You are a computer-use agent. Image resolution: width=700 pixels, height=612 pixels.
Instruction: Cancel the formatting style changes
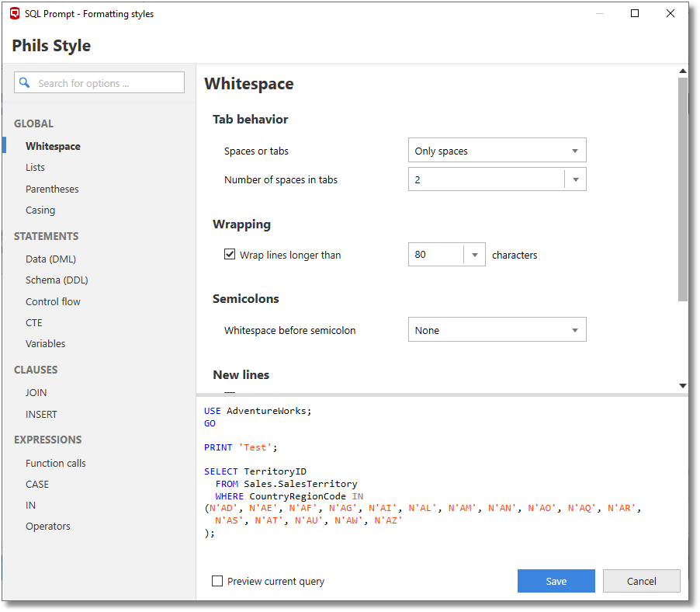click(x=642, y=581)
